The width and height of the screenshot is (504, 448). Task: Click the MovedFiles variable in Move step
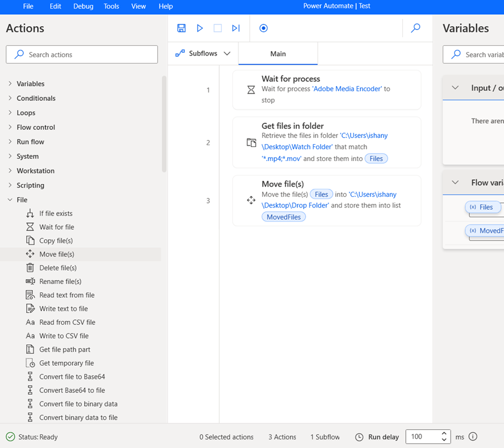click(284, 217)
